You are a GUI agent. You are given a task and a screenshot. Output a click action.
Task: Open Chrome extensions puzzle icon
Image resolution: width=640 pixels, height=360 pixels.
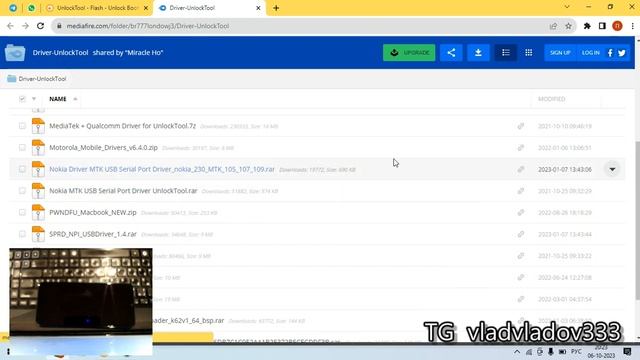tap(587, 26)
